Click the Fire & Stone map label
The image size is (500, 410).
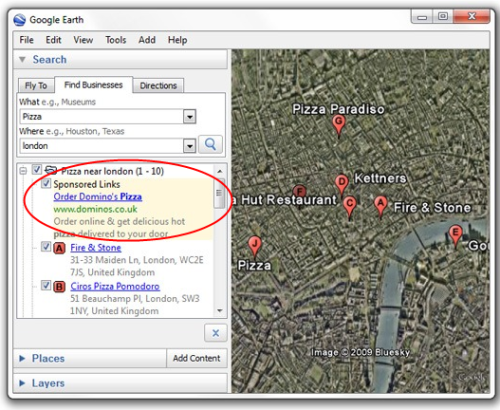click(432, 208)
